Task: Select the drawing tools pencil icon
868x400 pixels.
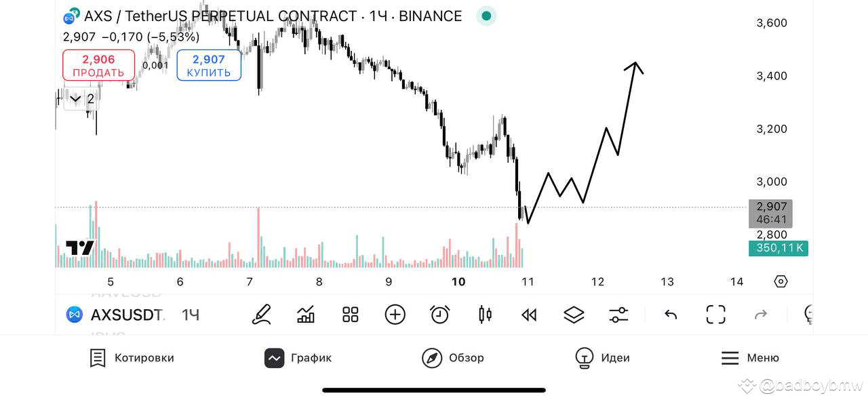Action: point(261,315)
